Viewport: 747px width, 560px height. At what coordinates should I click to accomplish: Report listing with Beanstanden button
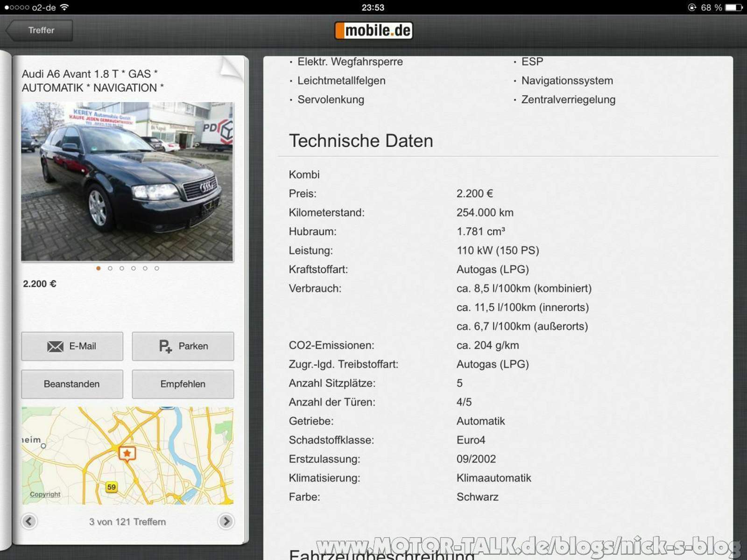(72, 384)
